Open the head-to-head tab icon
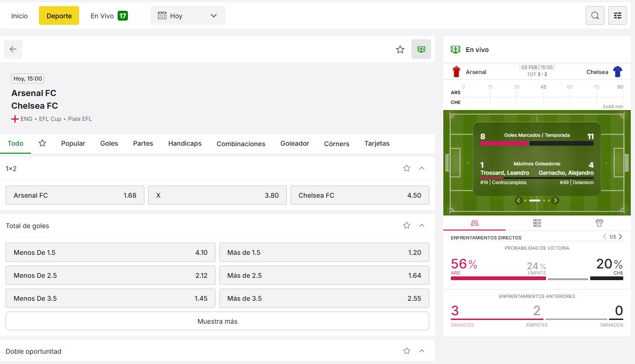This screenshot has height=364, width=635. tap(474, 223)
